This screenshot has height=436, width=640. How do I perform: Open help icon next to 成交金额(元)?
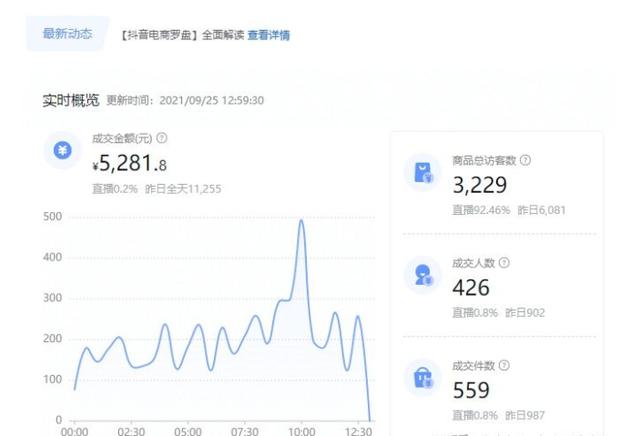click(x=162, y=138)
